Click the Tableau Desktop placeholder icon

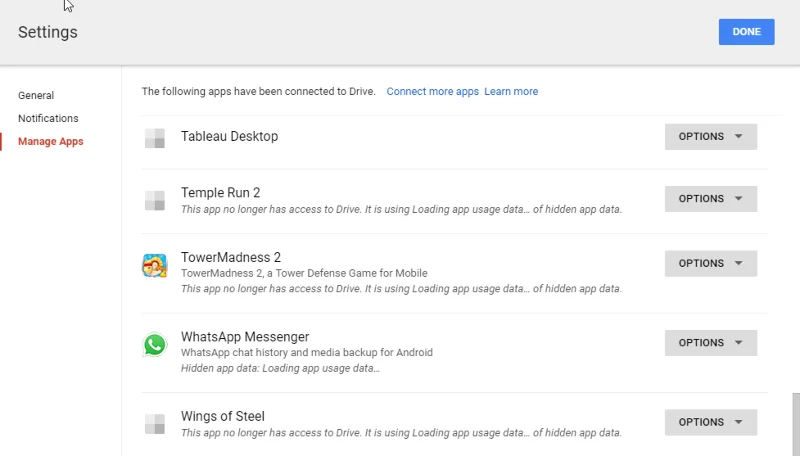[154, 138]
